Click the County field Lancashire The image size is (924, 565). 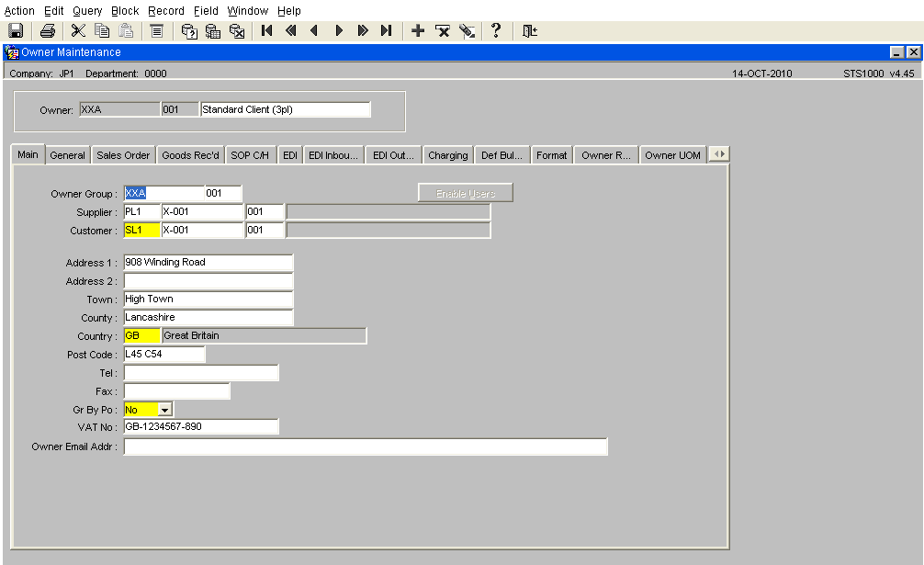pos(208,317)
